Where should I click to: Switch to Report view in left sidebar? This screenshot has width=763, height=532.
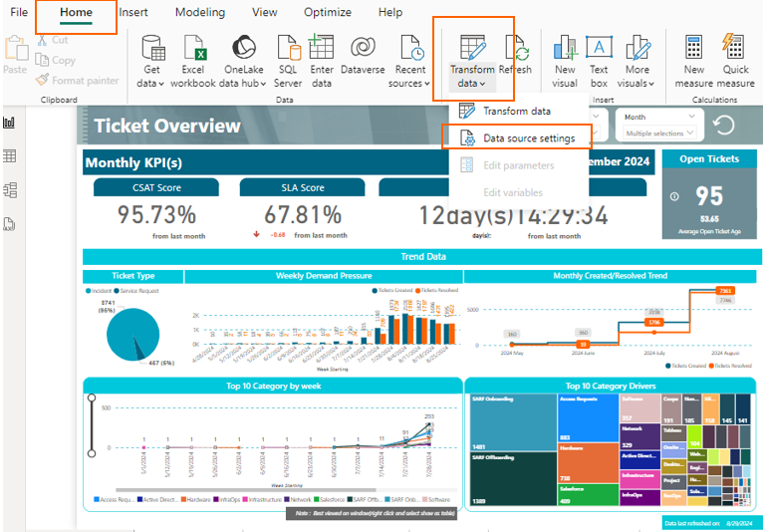[10, 123]
